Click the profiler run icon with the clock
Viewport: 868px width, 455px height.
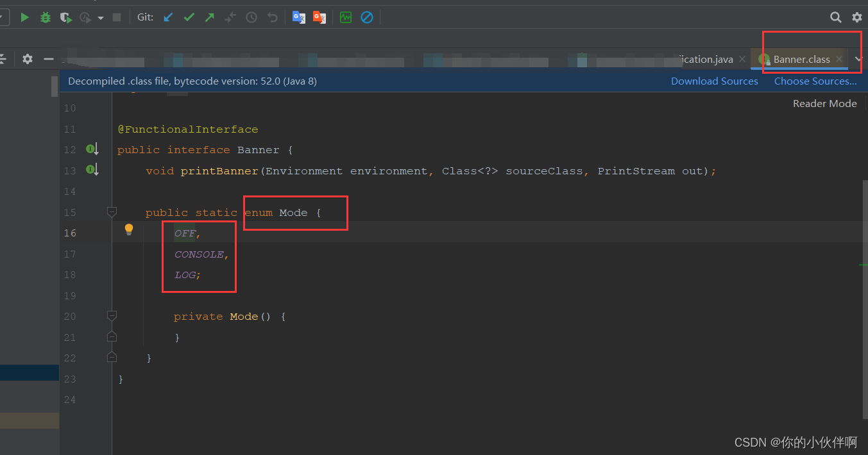[x=85, y=17]
